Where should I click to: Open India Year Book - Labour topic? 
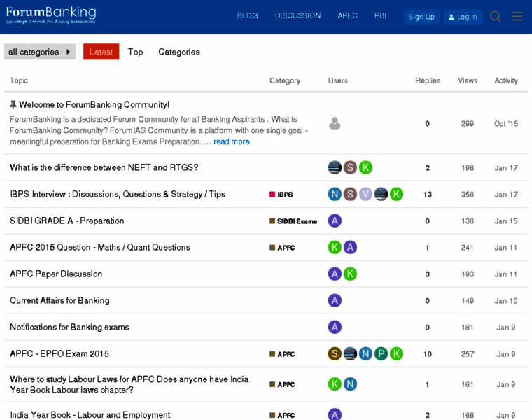[90, 415]
